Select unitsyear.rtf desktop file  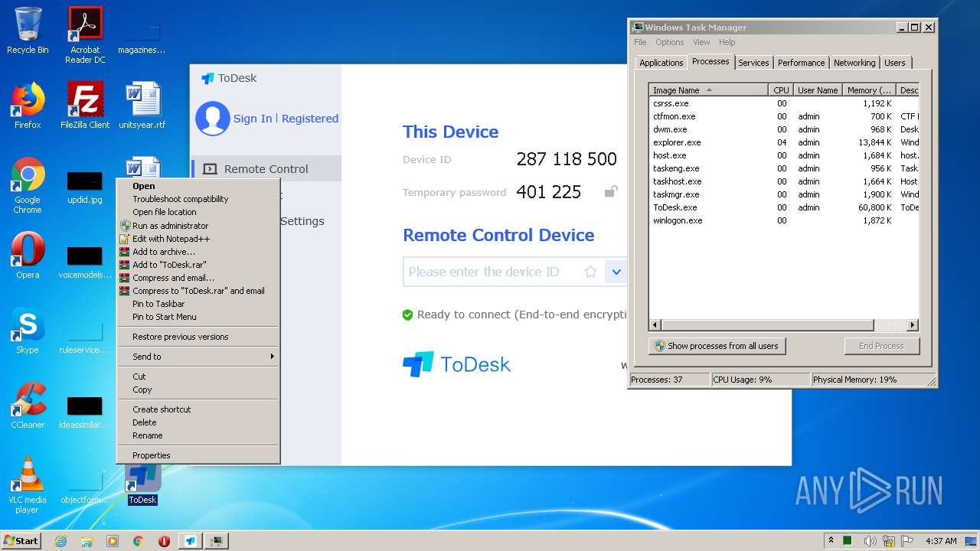(142, 105)
